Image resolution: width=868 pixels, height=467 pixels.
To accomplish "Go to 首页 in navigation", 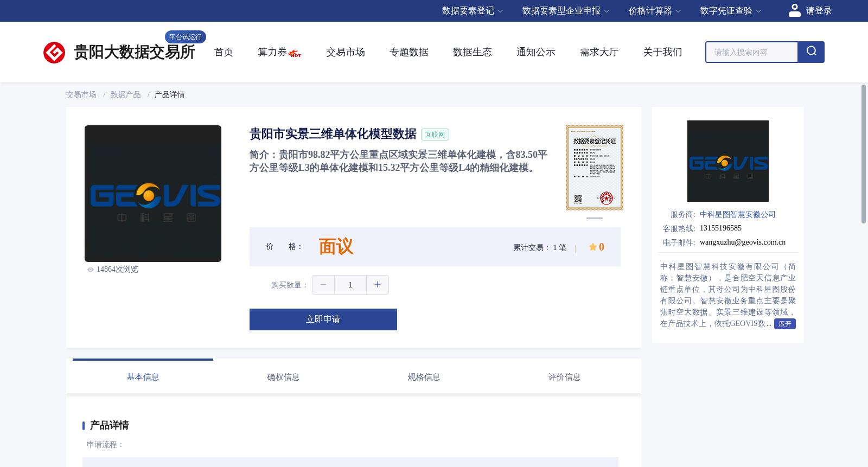I will click(224, 52).
